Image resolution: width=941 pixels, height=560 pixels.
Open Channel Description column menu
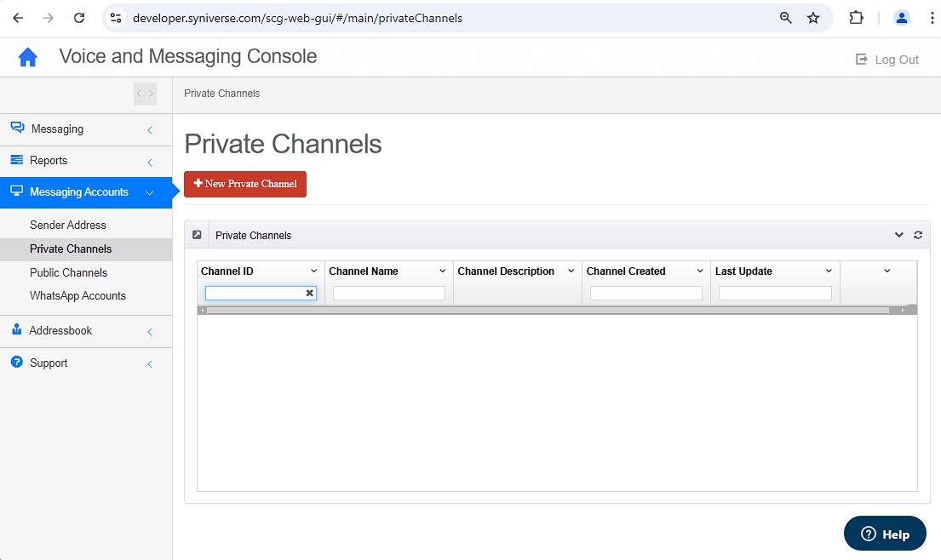click(571, 271)
